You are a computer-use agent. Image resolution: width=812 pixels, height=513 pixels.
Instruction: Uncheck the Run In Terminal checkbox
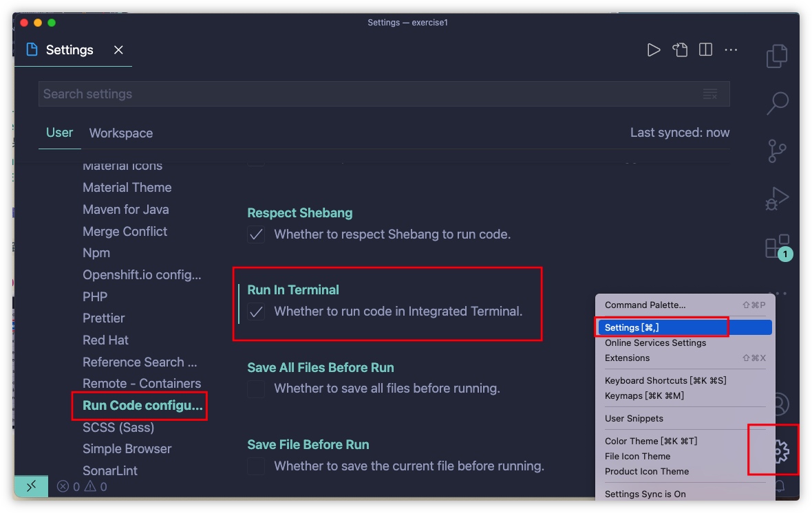(x=256, y=312)
